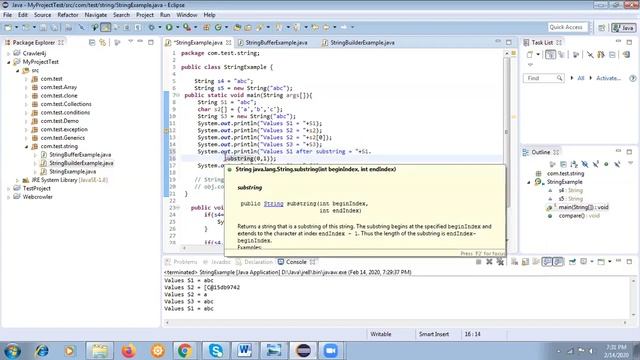The width and height of the screenshot is (640, 360).
Task: Click the console horizontal scrollbar
Action: click(396, 322)
